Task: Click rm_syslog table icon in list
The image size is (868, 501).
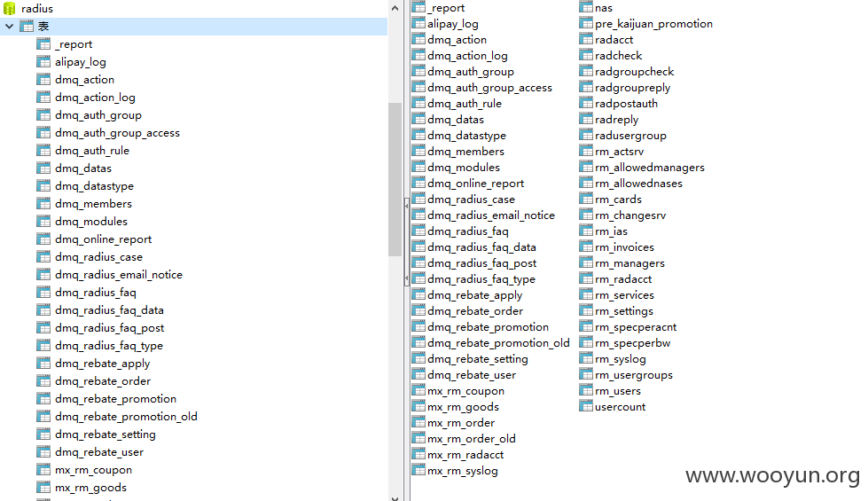Action: [586, 359]
